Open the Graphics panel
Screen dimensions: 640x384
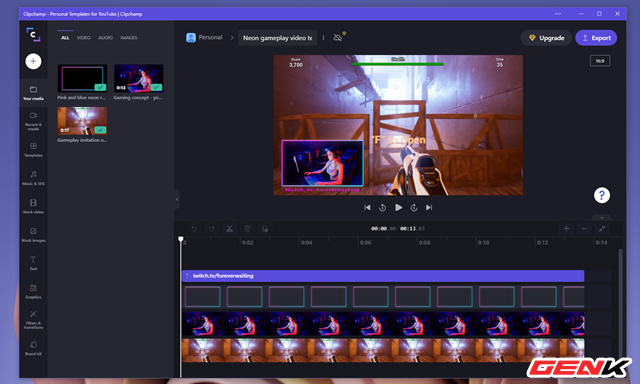pos(33,292)
